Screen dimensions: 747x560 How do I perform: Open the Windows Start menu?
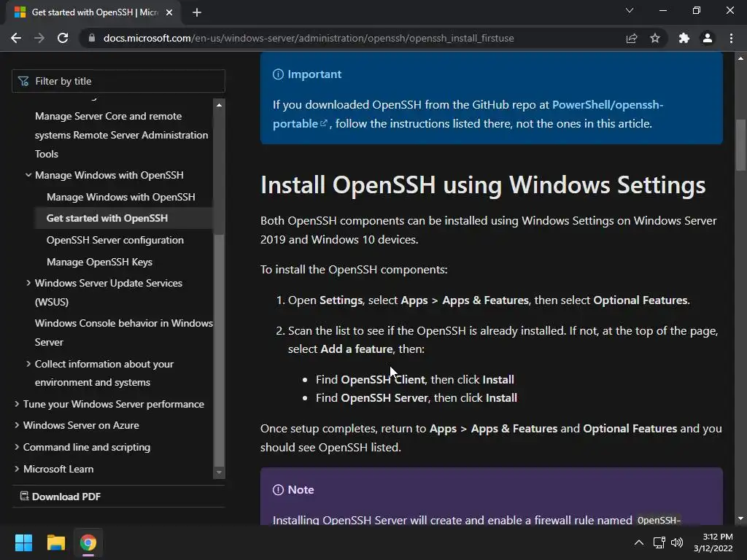click(23, 542)
